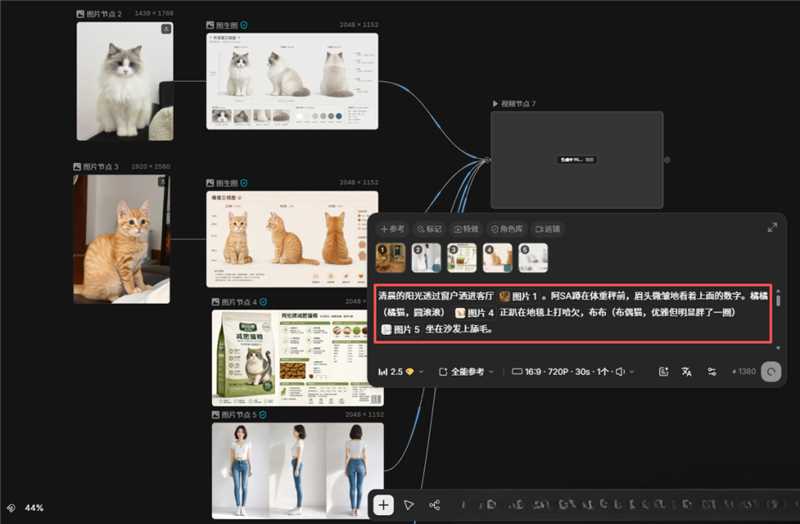Image resolution: width=800 pixels, height=524 pixels.
Task: Click the image enhance icon left of translate
Action: click(663, 372)
